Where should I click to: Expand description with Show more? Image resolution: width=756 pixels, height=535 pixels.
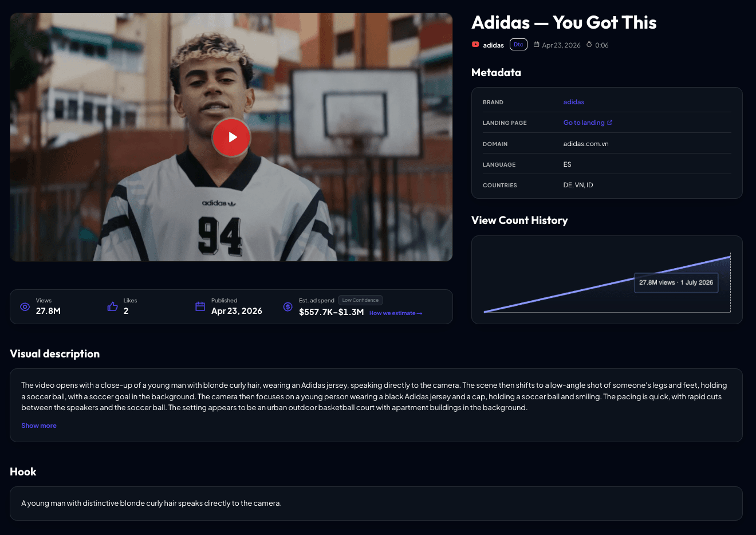click(39, 426)
